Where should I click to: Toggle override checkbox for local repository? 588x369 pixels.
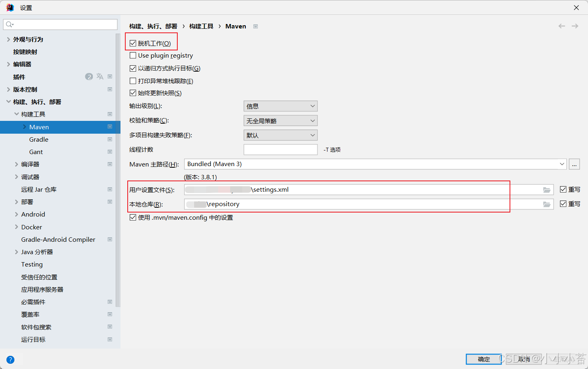click(563, 204)
